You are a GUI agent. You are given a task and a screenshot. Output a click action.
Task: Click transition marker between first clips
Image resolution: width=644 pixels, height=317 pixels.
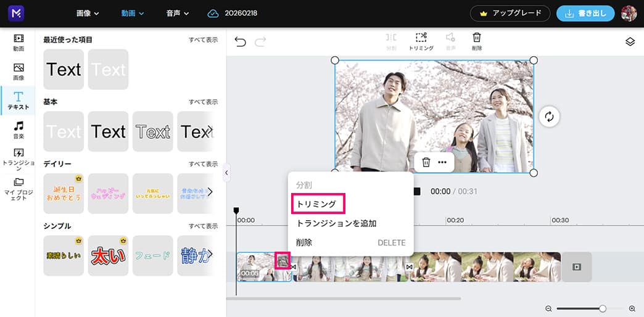(x=293, y=267)
